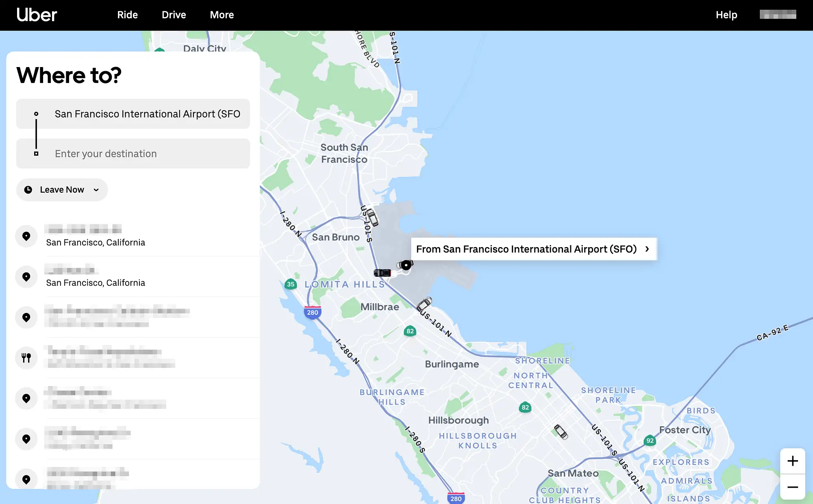
Task: Edit the pickup location field showing SFO
Action: pyautogui.click(x=133, y=114)
